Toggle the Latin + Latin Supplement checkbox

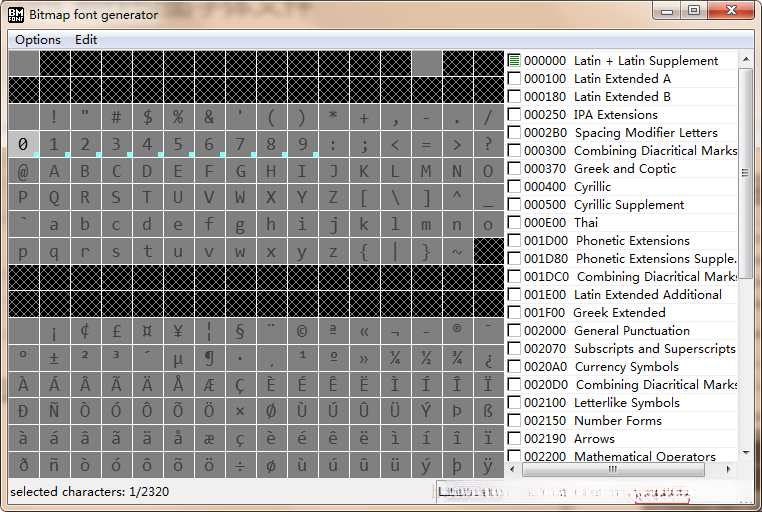[514, 61]
